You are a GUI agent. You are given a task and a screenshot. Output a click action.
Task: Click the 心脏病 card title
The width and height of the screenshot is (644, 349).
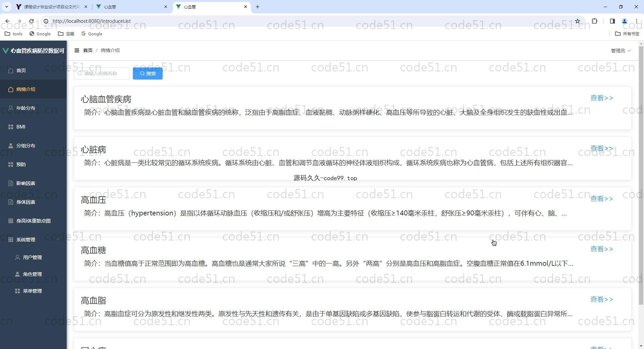[x=94, y=150]
